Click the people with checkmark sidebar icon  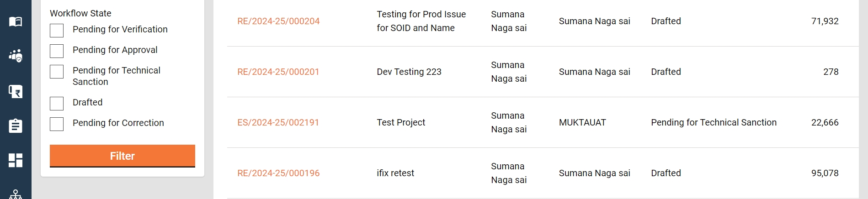tap(16, 56)
